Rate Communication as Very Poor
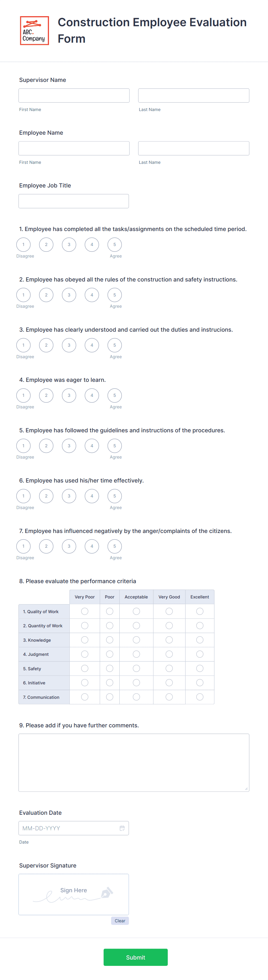 click(x=85, y=697)
